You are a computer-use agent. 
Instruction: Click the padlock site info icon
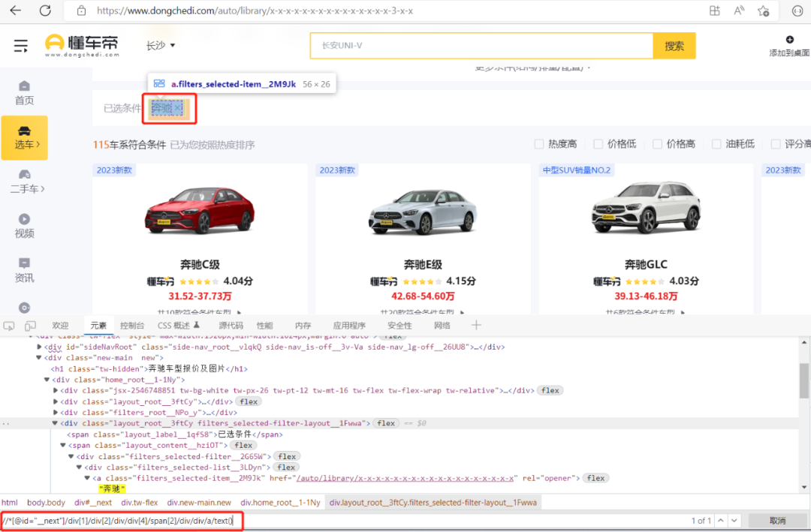coord(81,11)
